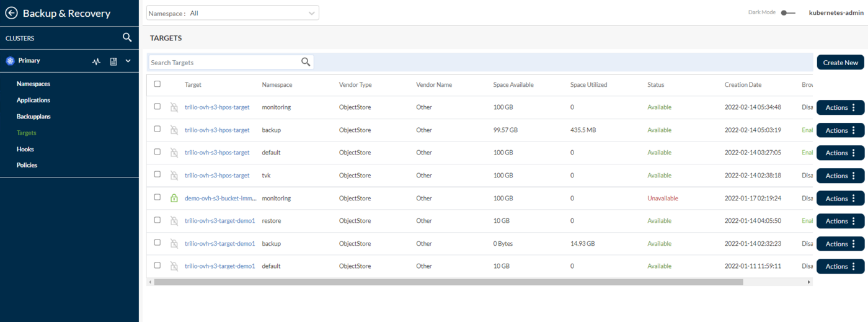The height and width of the screenshot is (322, 868).
Task: Open the clusters search magnifier icon
Action: [127, 38]
